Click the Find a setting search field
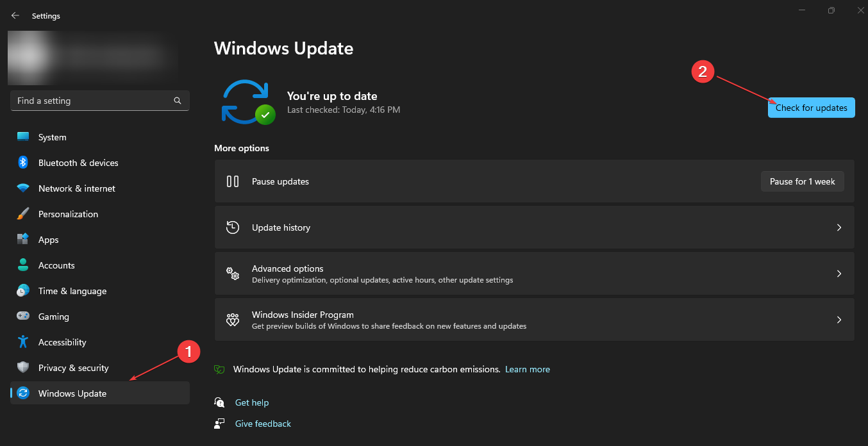 [x=100, y=101]
